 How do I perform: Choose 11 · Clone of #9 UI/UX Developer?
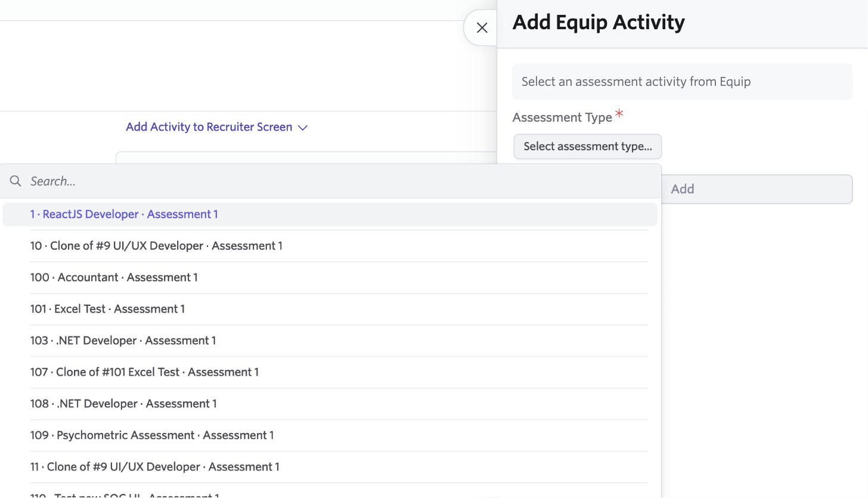pyautogui.click(x=330, y=467)
